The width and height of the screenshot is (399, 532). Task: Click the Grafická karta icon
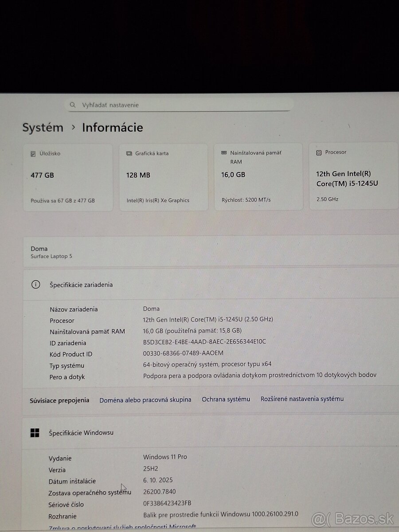(128, 153)
